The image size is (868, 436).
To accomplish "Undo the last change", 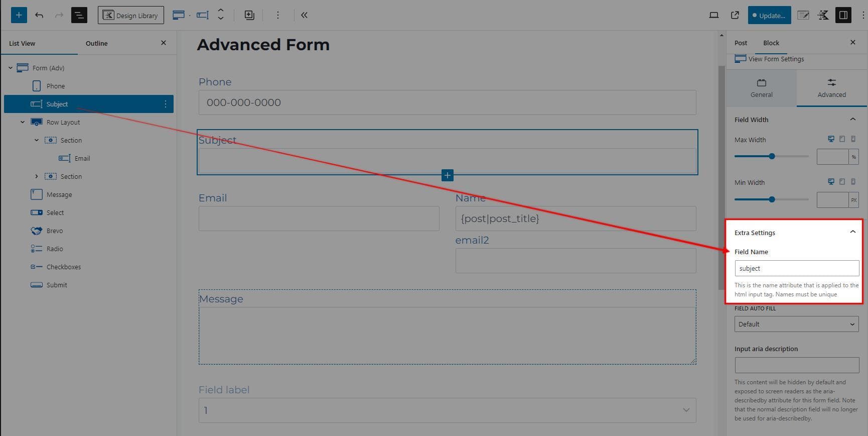I will [39, 15].
